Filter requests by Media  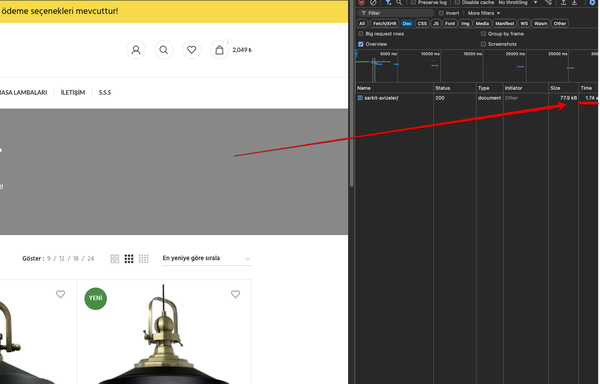(482, 23)
